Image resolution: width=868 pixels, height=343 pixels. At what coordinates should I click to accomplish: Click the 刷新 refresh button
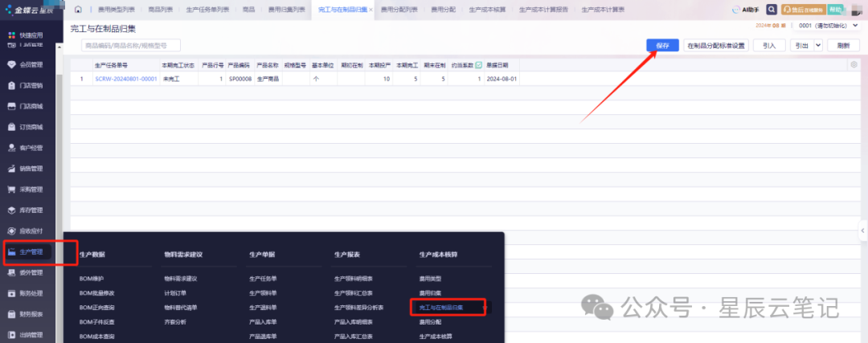[x=843, y=46]
